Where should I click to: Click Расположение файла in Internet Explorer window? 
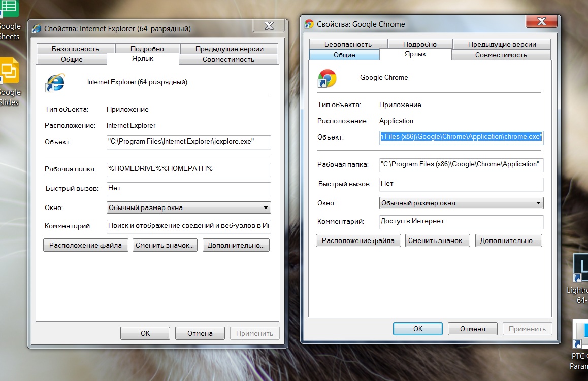pyautogui.click(x=85, y=246)
